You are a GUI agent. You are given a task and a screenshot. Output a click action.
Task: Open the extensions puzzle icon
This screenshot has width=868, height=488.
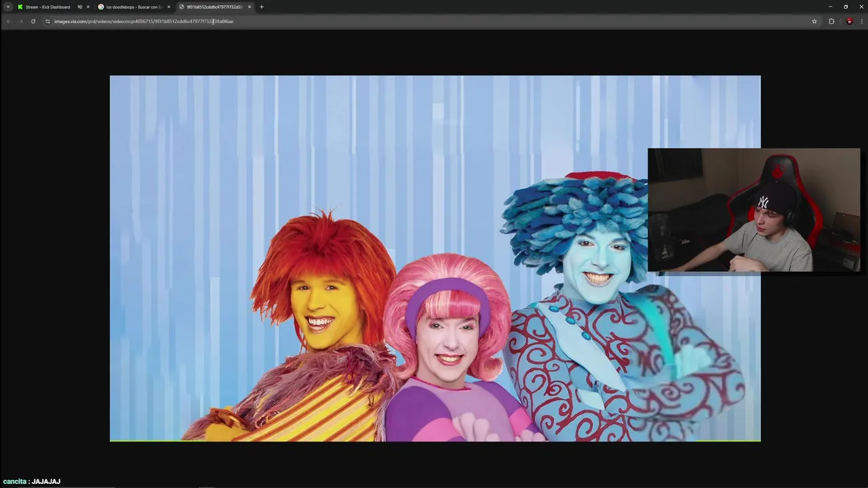pos(831,21)
